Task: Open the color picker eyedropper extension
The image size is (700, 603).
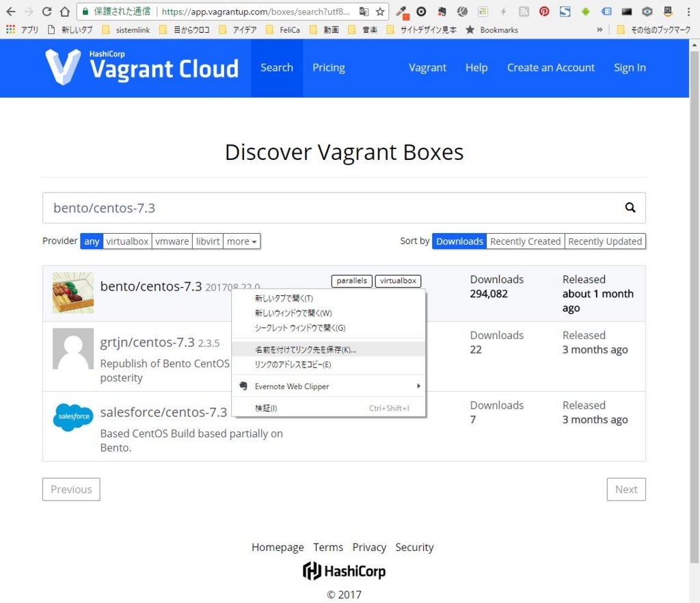Action: coord(402,12)
